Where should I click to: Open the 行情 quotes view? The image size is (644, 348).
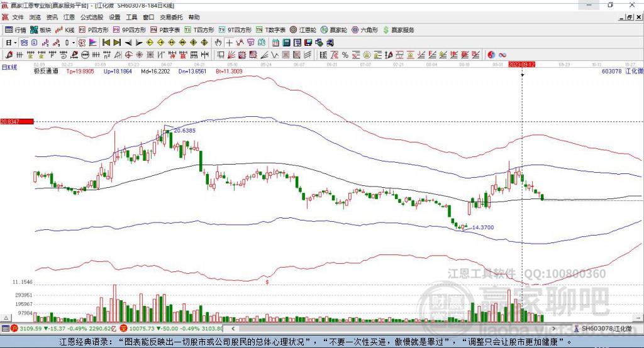(x=15, y=30)
